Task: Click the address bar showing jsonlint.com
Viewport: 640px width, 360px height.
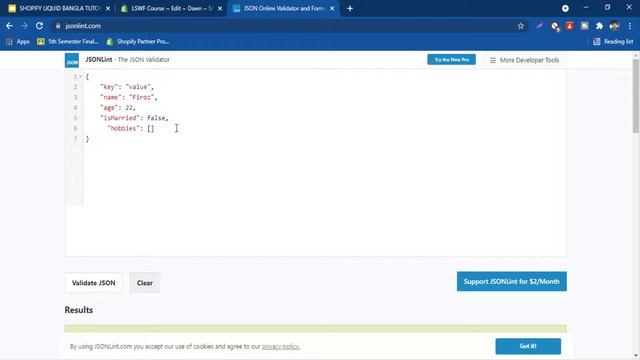Action: pyautogui.click(x=286, y=26)
